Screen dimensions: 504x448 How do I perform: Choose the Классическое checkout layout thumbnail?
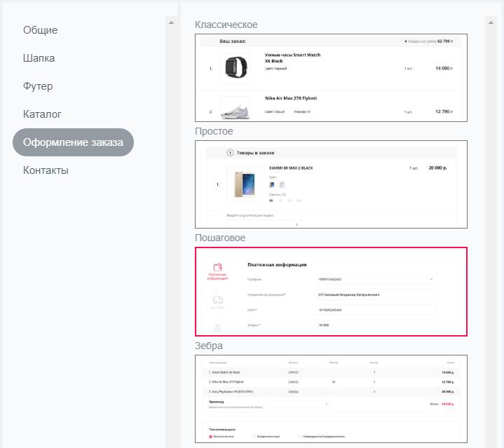[x=331, y=78]
